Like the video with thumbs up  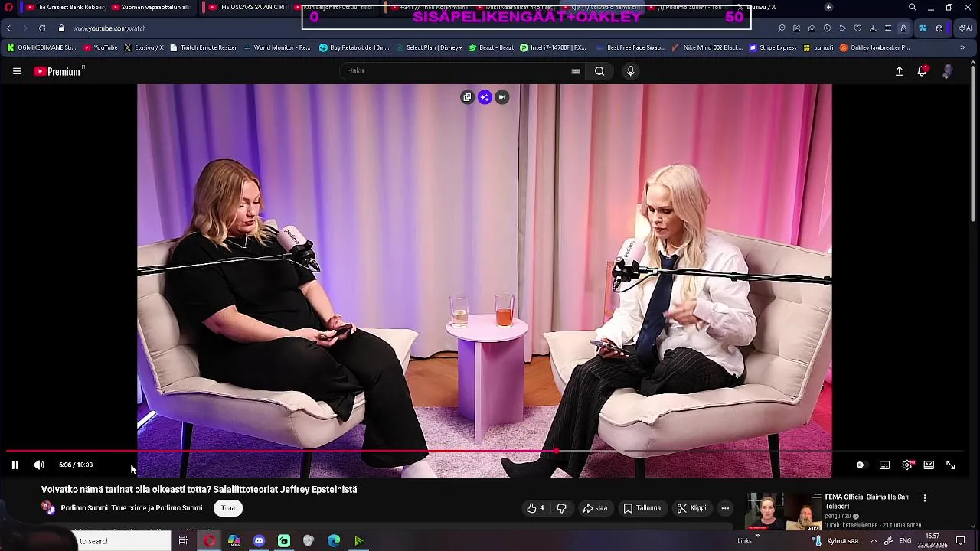536,508
